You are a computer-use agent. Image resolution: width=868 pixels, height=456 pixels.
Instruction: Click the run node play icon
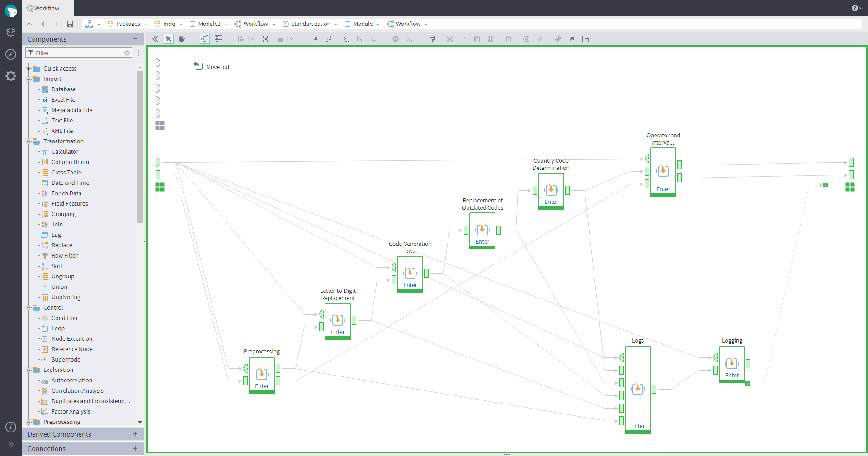pyautogui.click(x=345, y=39)
